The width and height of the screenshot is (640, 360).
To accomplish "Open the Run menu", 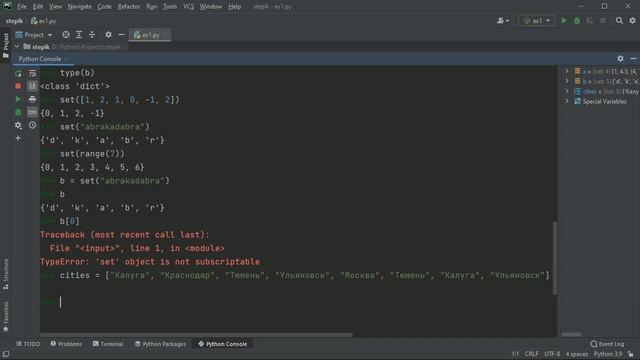I will (151, 7).
